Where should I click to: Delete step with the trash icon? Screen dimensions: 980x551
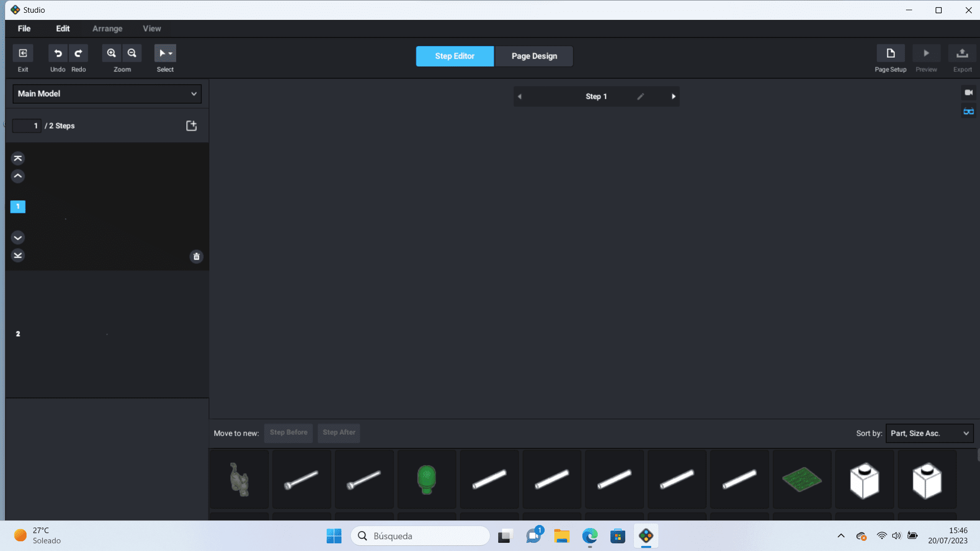(x=197, y=257)
